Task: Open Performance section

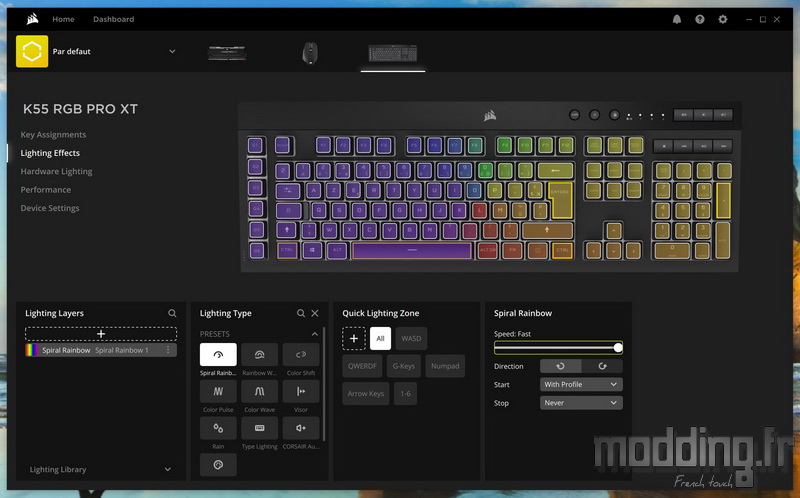Action: [x=45, y=190]
